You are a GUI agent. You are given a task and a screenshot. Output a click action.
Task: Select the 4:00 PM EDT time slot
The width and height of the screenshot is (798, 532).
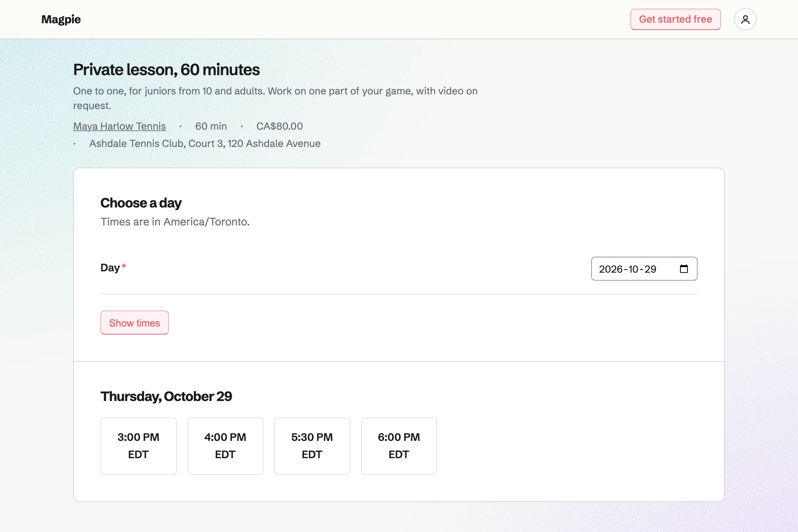pos(225,446)
